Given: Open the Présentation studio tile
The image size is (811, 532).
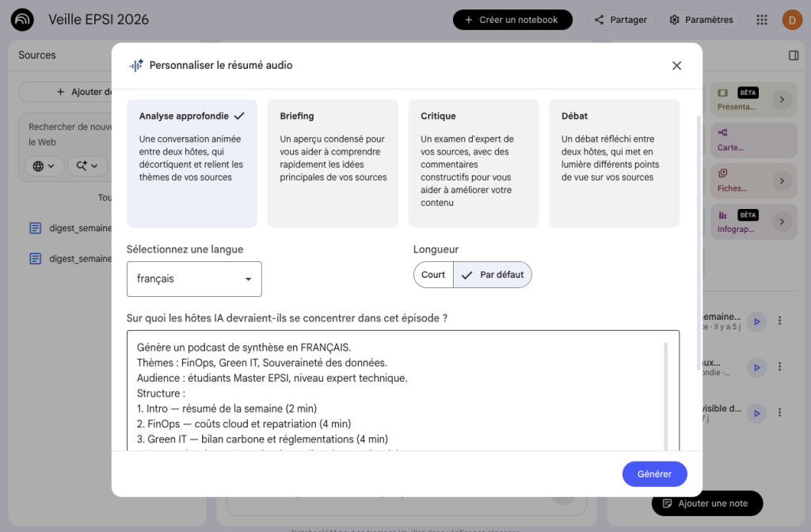Looking at the screenshot, I should click(x=753, y=99).
